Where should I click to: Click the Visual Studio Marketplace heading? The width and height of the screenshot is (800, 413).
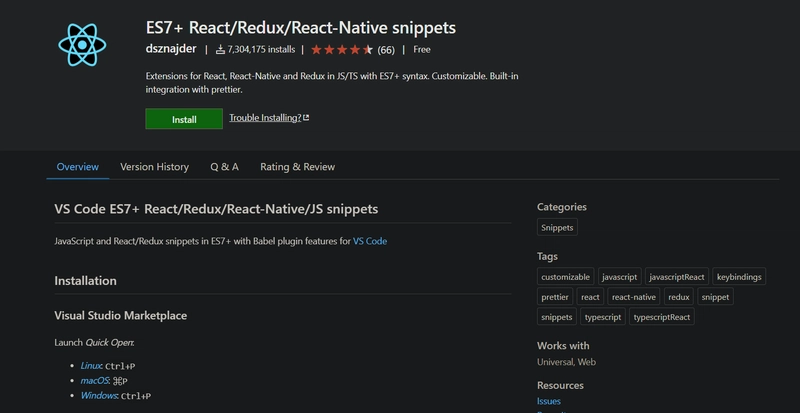(120, 315)
